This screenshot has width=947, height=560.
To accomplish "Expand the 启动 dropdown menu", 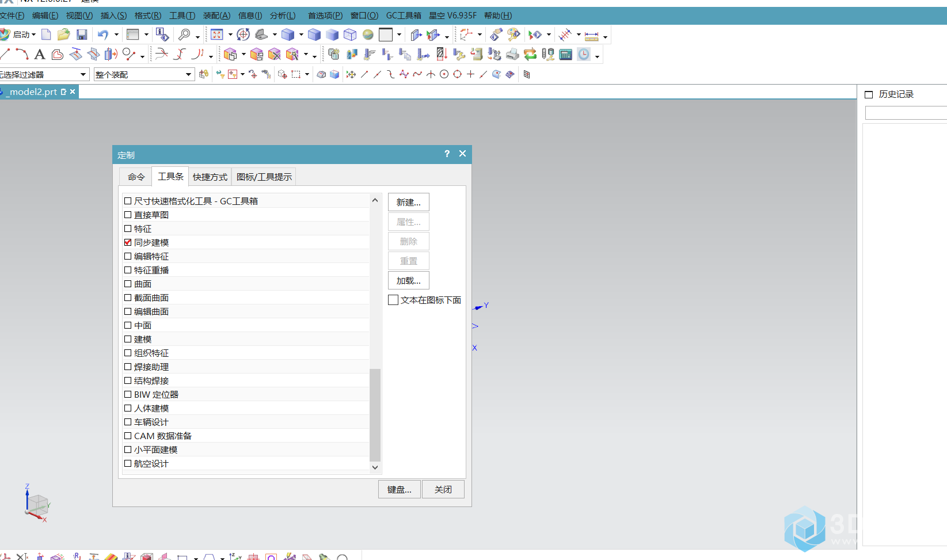I will pos(33,35).
